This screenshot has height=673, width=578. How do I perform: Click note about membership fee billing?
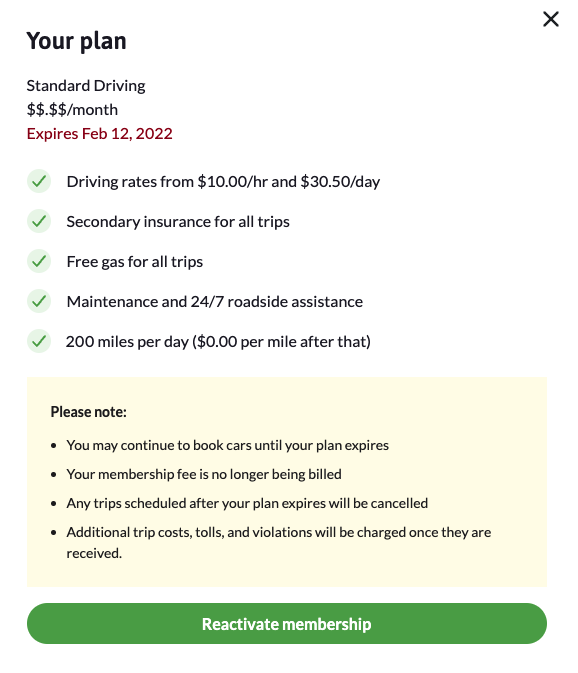click(x=204, y=474)
